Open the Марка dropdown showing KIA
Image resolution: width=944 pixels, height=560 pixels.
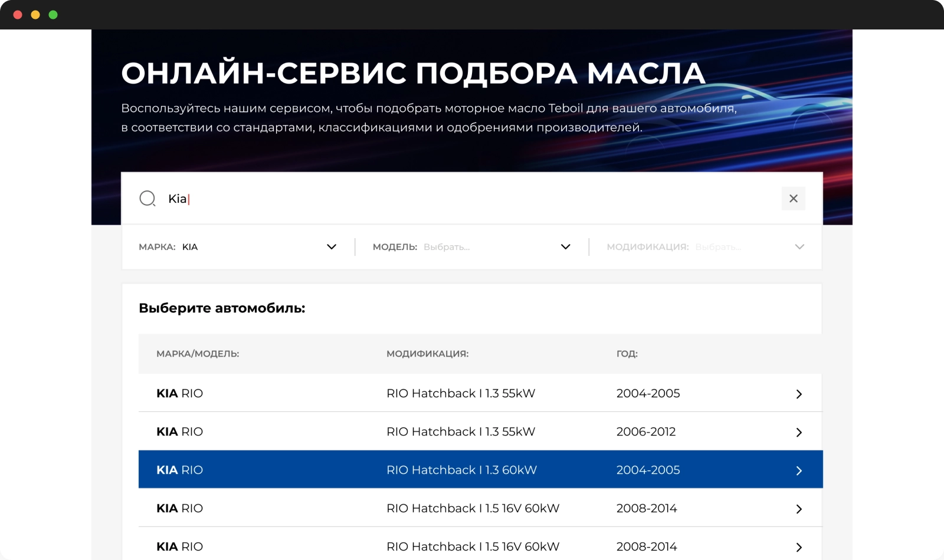237,247
